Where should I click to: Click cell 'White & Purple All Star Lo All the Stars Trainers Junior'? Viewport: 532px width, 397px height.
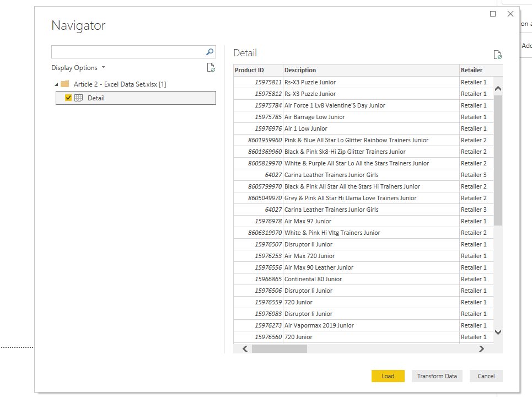pos(371,163)
